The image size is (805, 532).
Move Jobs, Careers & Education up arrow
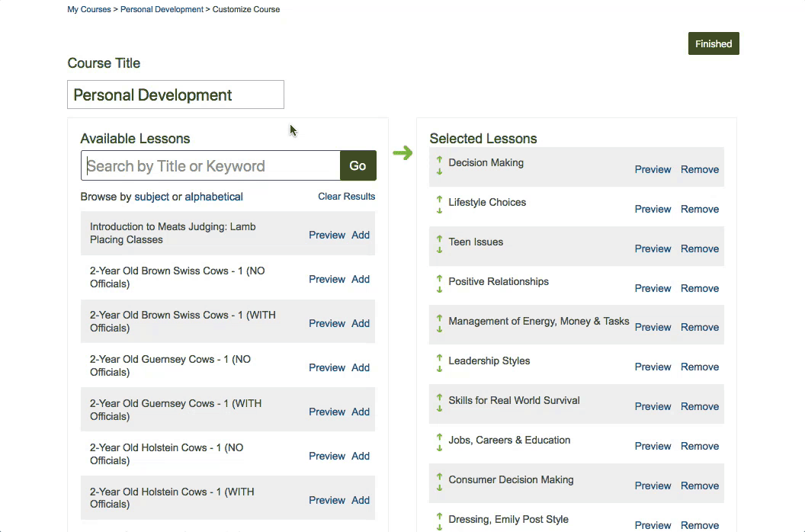pos(439,437)
